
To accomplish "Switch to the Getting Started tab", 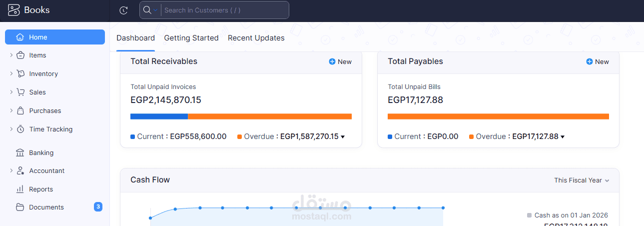I will pos(191,38).
